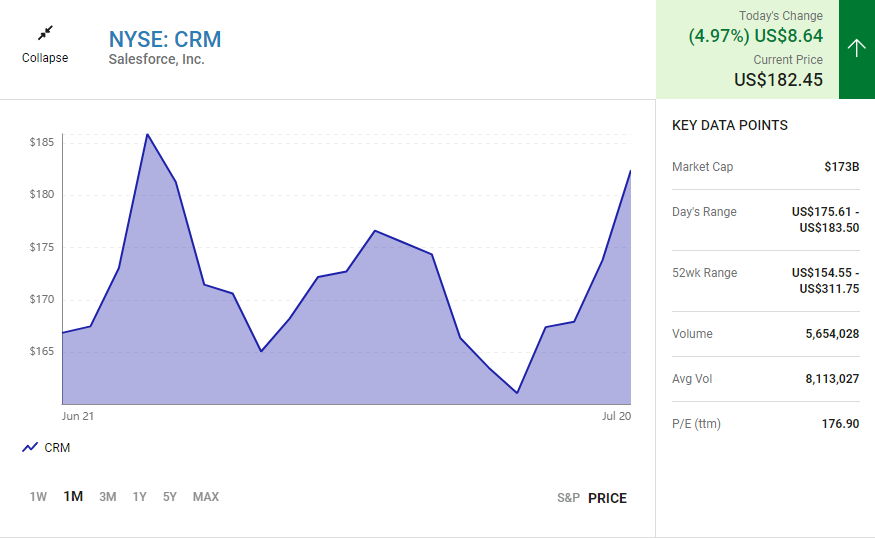Click the P/E (ttm) value 176.90
Screen dimensions: 875x538
[840, 424]
